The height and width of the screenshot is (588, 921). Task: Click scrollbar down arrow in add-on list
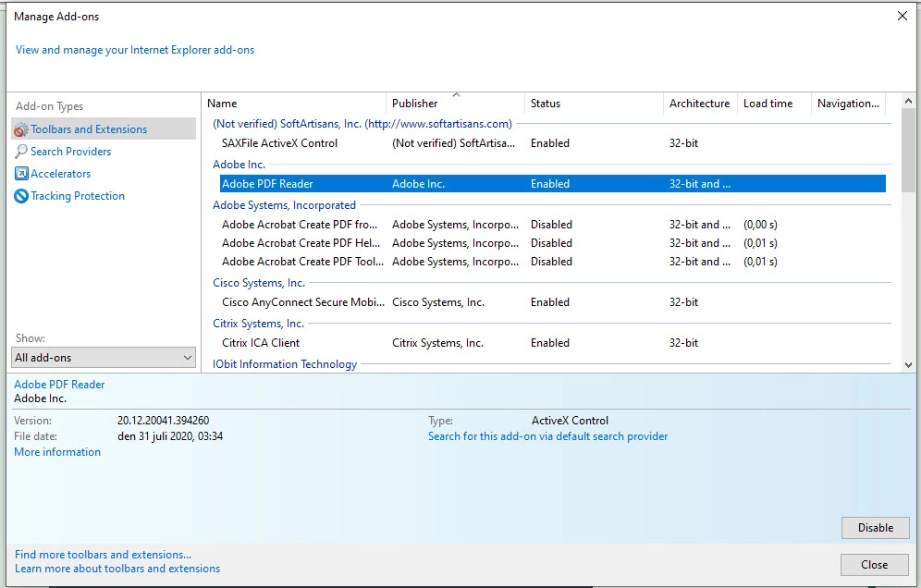[908, 365]
